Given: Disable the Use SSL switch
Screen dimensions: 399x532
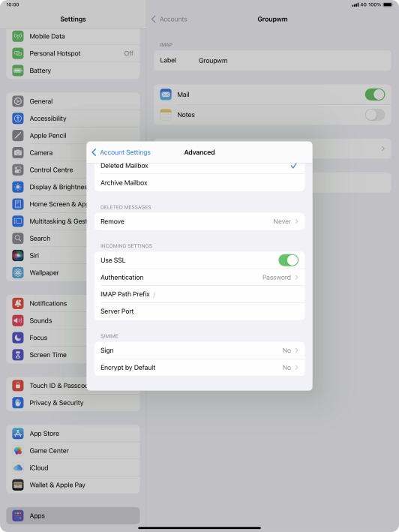Looking at the screenshot, I should [x=288, y=260].
